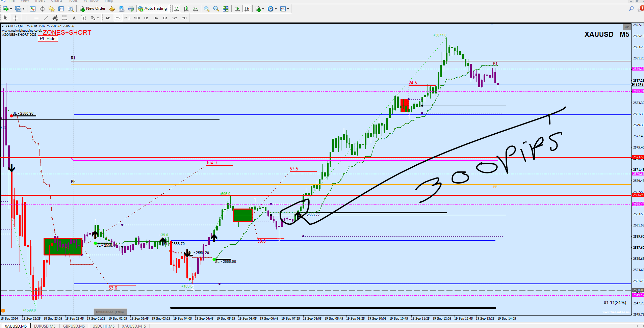
Task: Click the SL 2555.50 label
Action: pos(226,262)
